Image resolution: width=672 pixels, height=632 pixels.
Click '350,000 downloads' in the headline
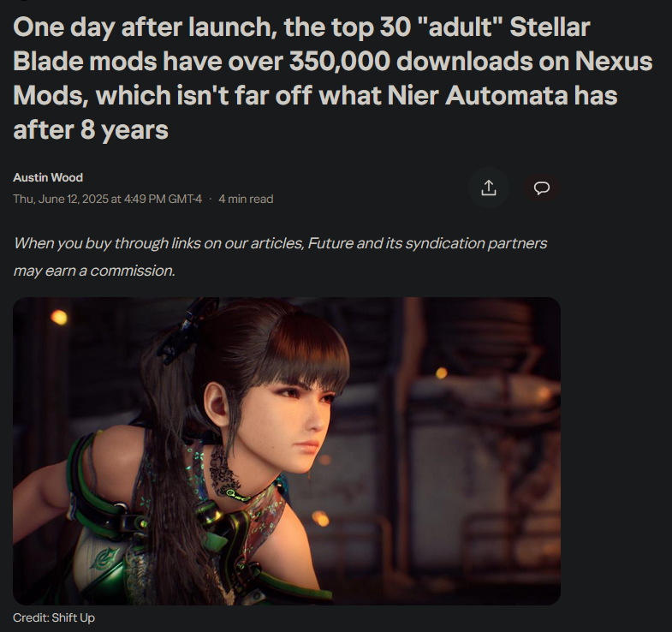click(411, 62)
